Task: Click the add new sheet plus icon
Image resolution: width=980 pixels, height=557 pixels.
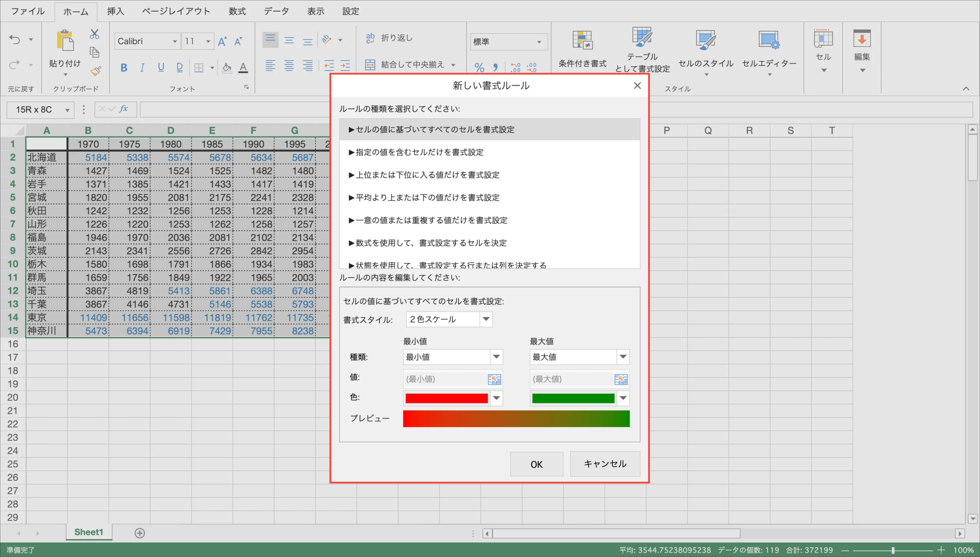Action: (x=140, y=533)
